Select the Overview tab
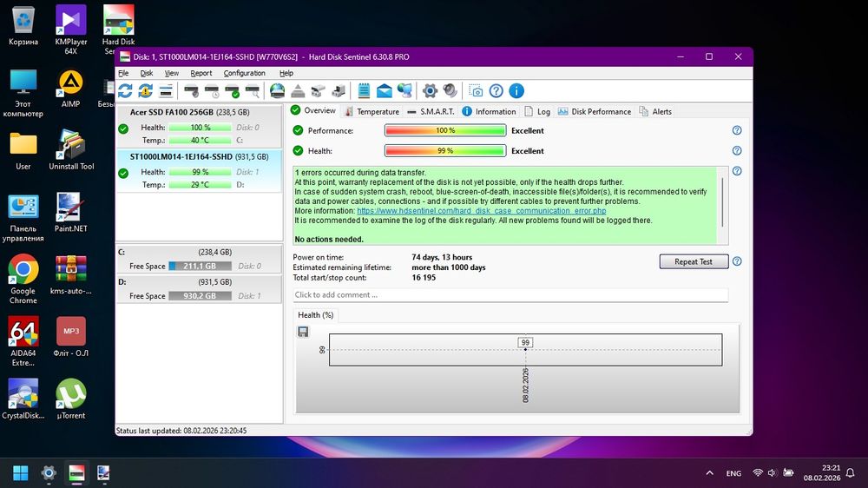 pos(313,111)
